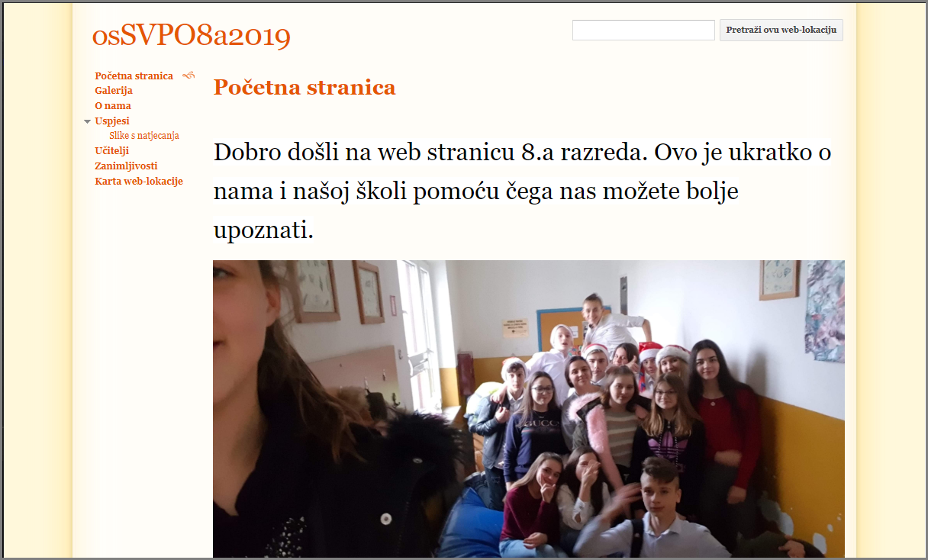The height and width of the screenshot is (560, 928).
Task: View the Karta web-lokacije sitemap
Action: [139, 181]
